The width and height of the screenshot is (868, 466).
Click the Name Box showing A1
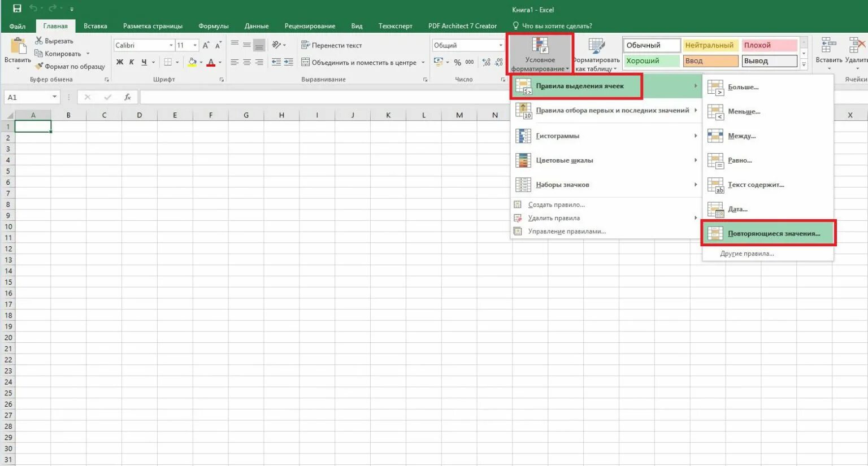[x=32, y=97]
